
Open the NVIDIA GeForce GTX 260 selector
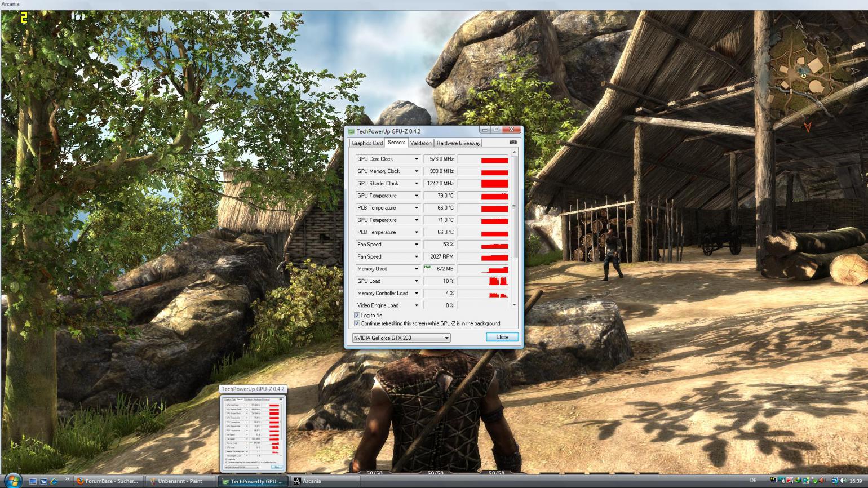[x=401, y=338]
